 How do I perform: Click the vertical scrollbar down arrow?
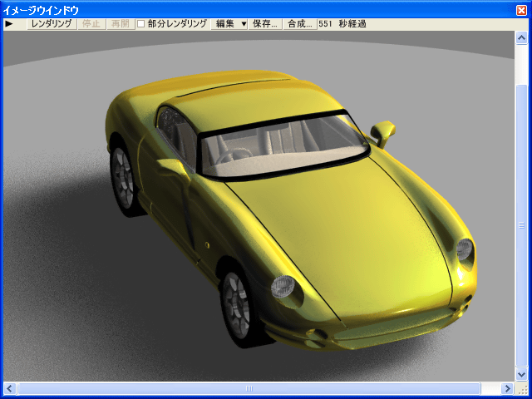[521, 374]
